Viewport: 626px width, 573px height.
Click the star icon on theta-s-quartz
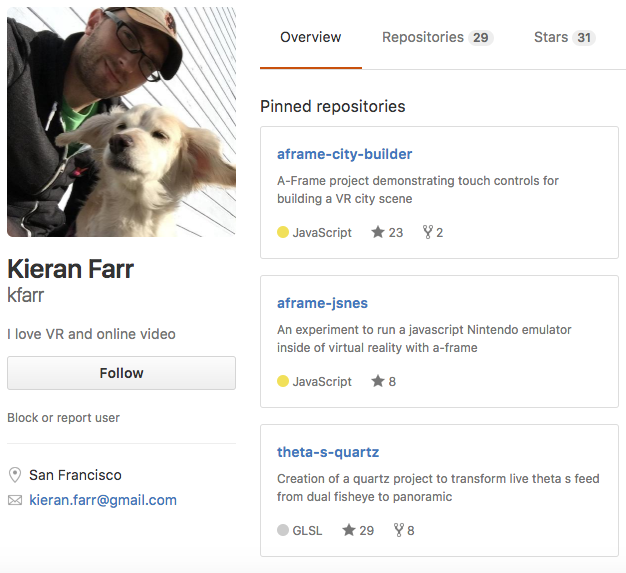click(x=349, y=530)
